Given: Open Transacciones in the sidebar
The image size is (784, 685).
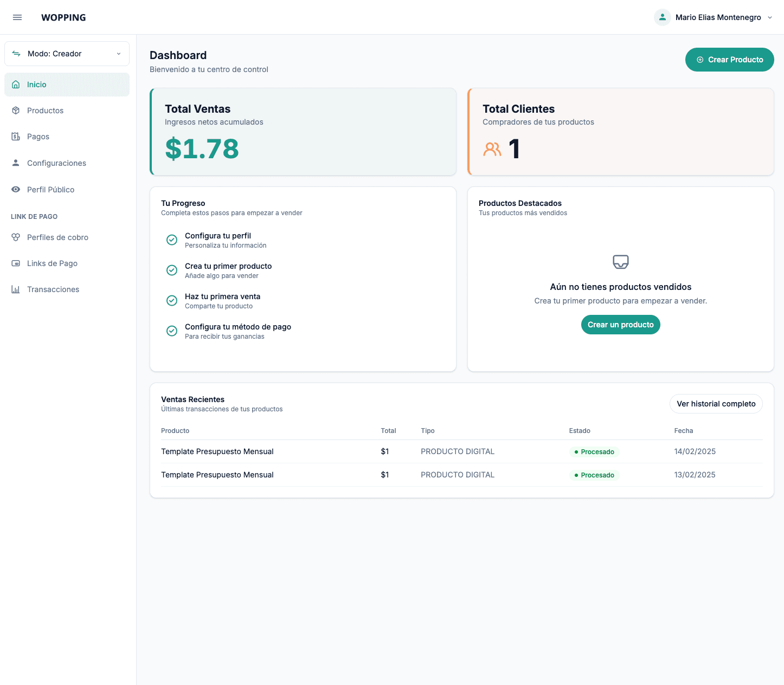Looking at the screenshot, I should pyautogui.click(x=67, y=289).
